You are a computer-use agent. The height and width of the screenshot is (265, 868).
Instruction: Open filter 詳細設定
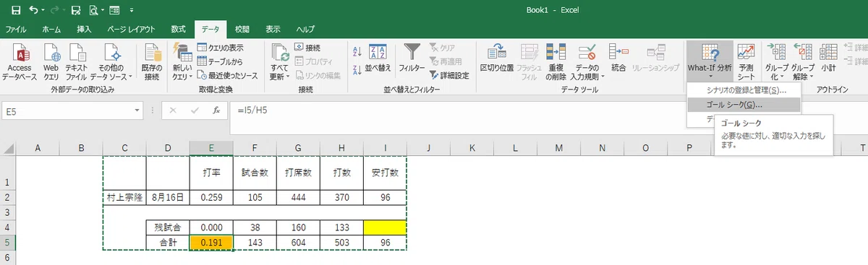pos(449,75)
